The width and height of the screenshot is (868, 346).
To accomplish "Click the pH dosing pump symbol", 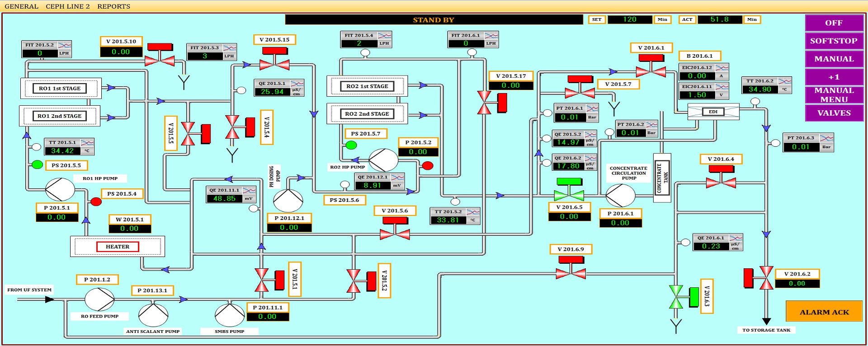I will pyautogui.click(x=288, y=201).
